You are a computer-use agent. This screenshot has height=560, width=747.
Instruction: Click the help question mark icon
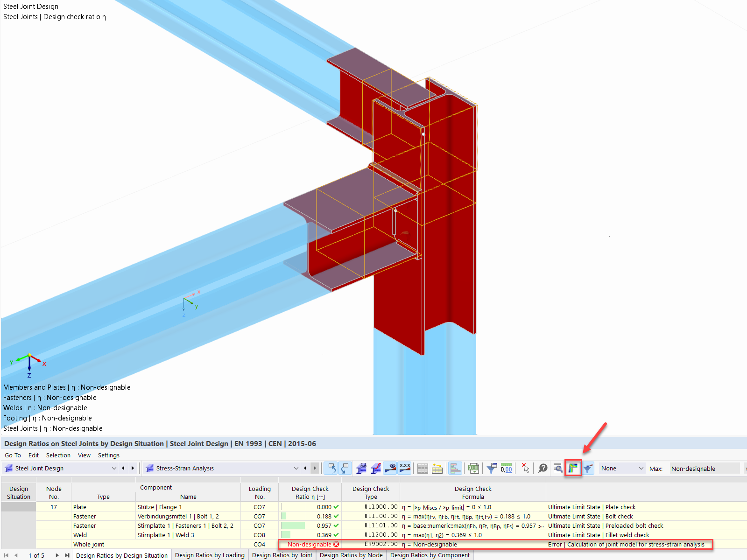tap(543, 468)
